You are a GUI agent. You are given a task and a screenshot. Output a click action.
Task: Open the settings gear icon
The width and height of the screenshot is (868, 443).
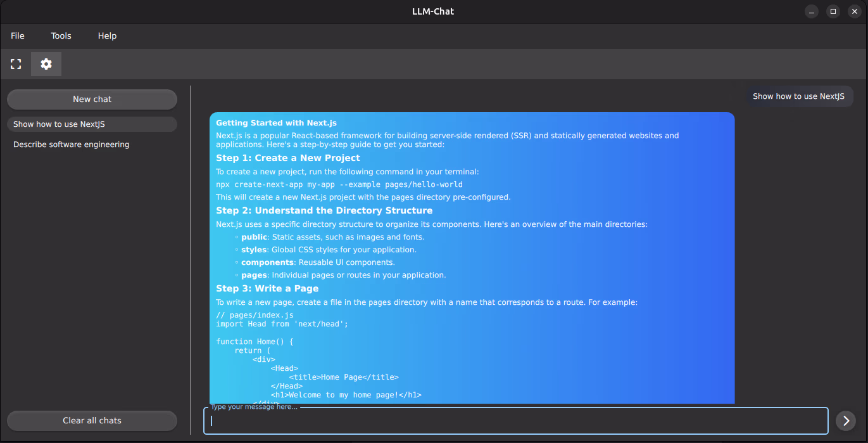click(x=46, y=64)
